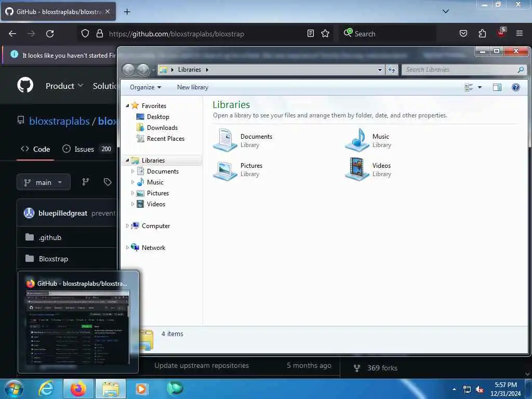Open the Firefox hamburger application menu

click(x=520, y=33)
